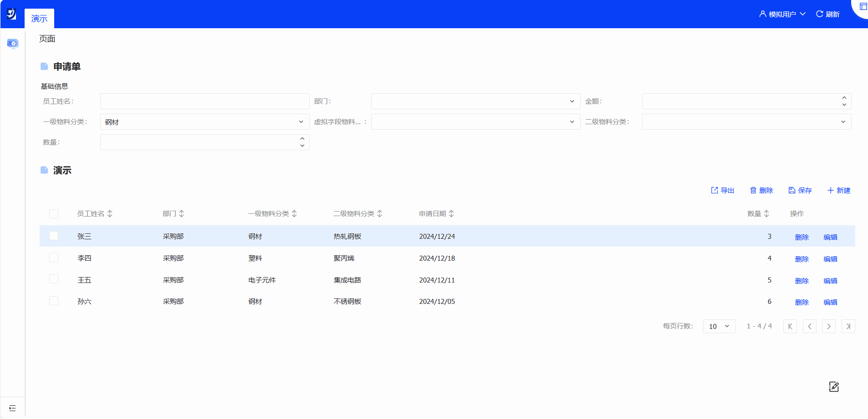Click the date 2024/12/11 cell
The height and width of the screenshot is (419, 868).
click(x=437, y=280)
